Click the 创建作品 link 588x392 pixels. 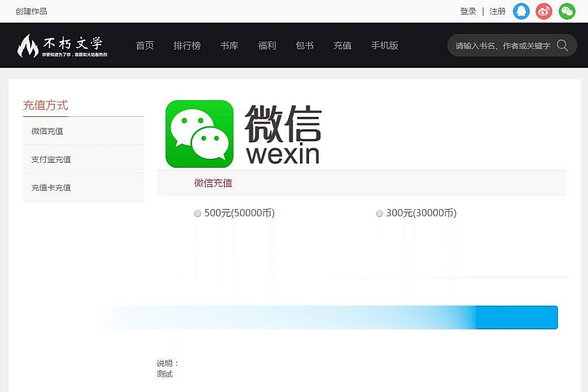(31, 11)
